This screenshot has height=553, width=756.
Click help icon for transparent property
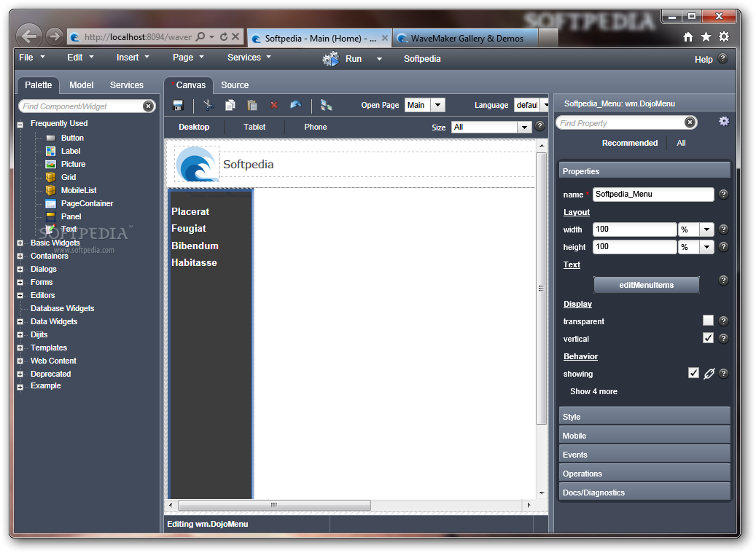pos(723,321)
